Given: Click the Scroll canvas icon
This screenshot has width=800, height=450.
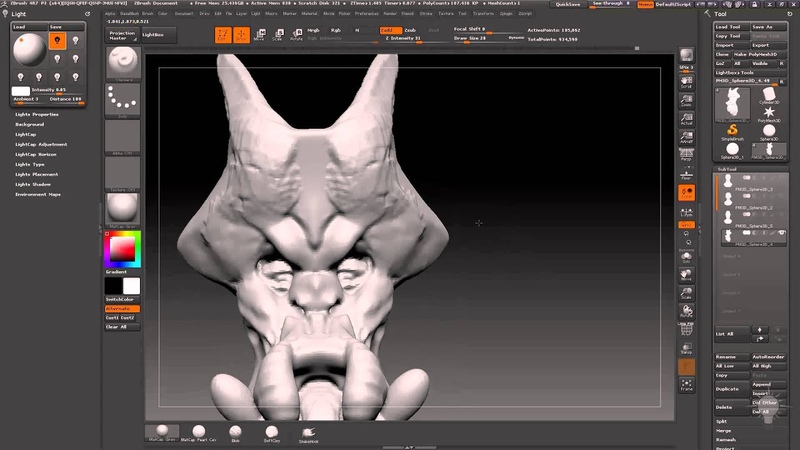Looking at the screenshot, I should pos(686,82).
